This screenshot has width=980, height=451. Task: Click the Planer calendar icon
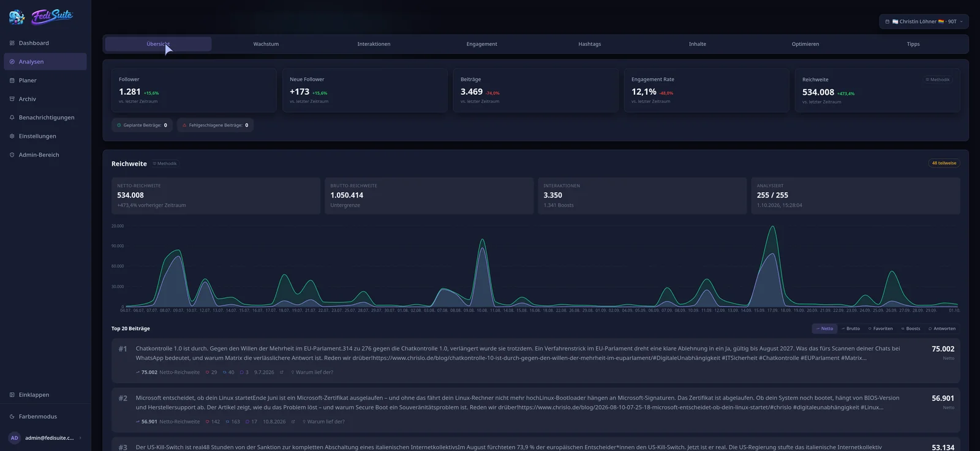[x=12, y=81]
